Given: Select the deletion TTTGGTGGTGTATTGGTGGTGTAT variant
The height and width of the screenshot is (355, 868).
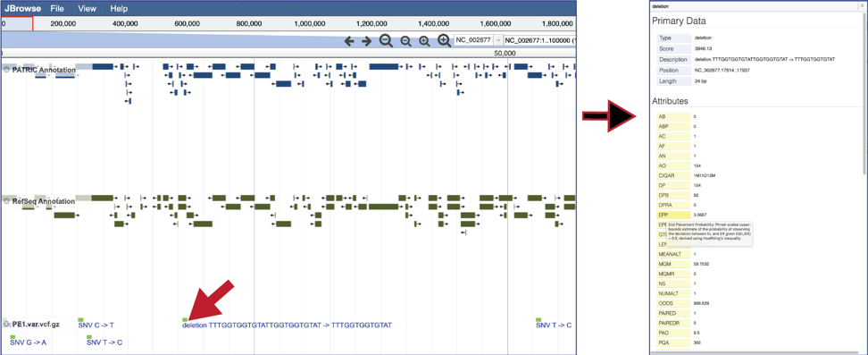Looking at the screenshot, I should pyautogui.click(x=287, y=325).
